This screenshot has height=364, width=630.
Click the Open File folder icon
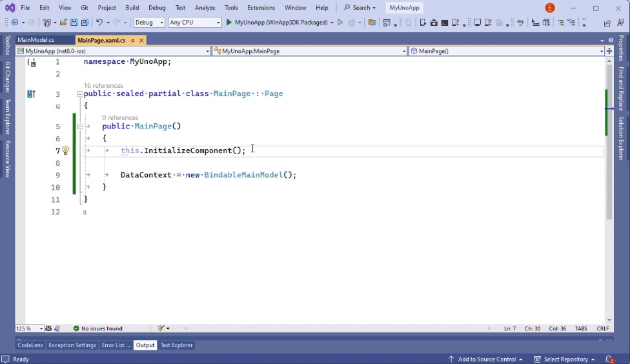[x=63, y=23]
